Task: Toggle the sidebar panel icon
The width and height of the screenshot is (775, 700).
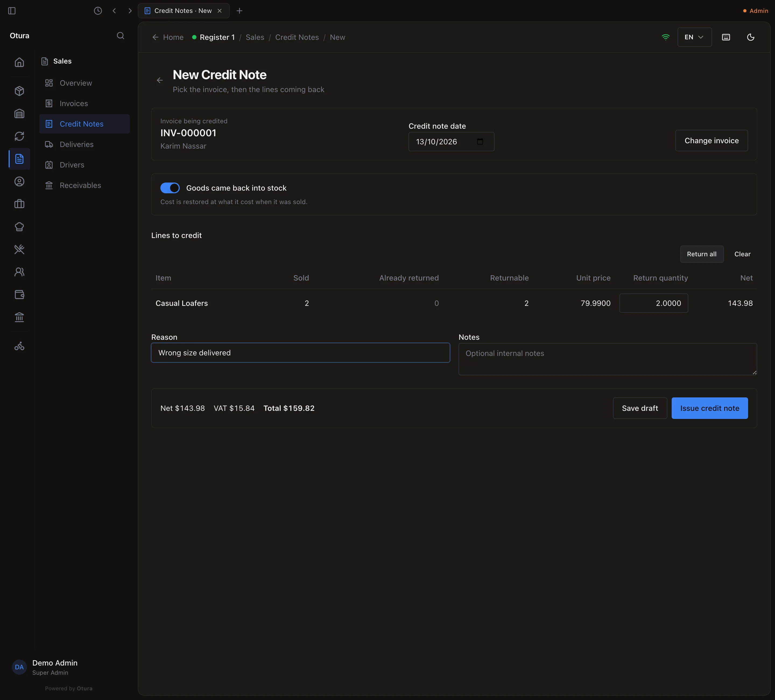Action: (12, 11)
